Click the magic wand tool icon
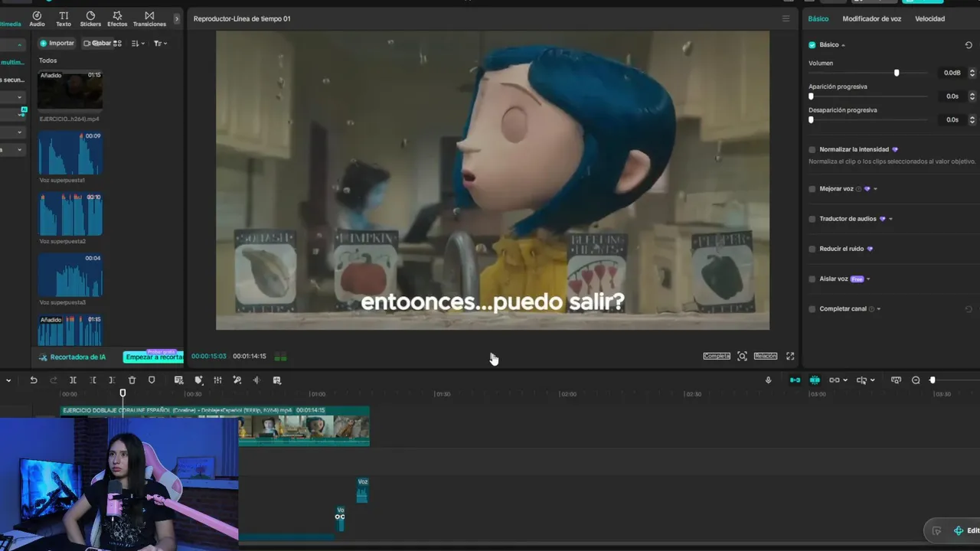This screenshot has height=551, width=980. (237, 380)
